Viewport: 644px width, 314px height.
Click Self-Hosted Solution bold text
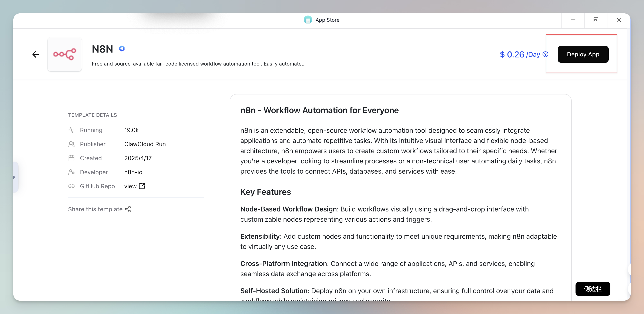tap(274, 291)
